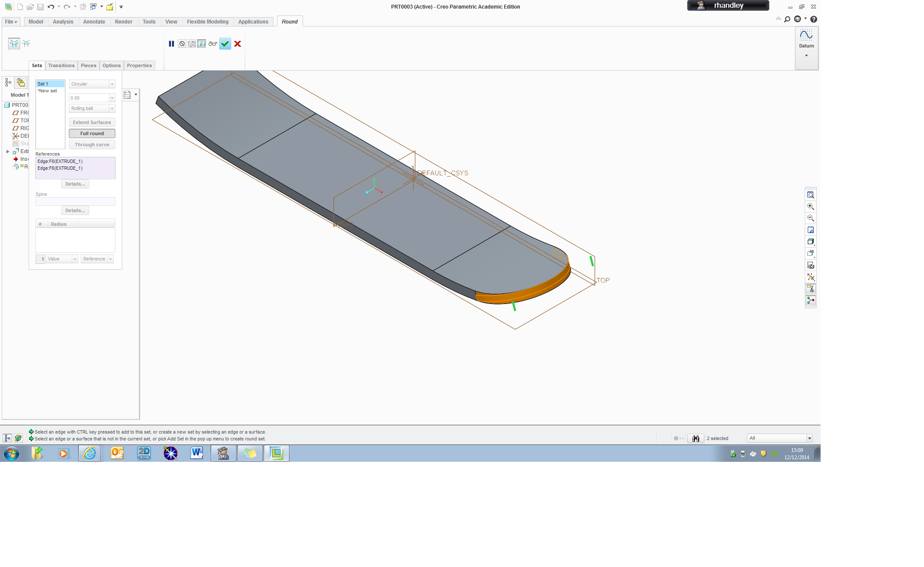Toggle no-preview mode in the Round dashboard
Image resolution: width=924 pixels, height=567 pixels.
(x=182, y=44)
